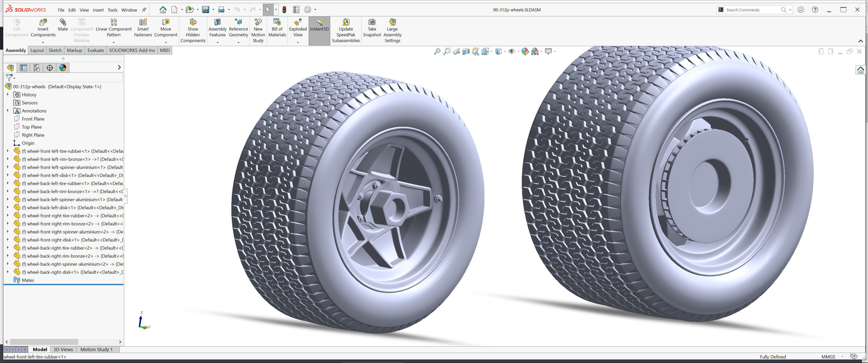Expand wheel-front-left-tire-rubber tree item
Image resolution: width=868 pixels, height=363 pixels.
(8, 151)
